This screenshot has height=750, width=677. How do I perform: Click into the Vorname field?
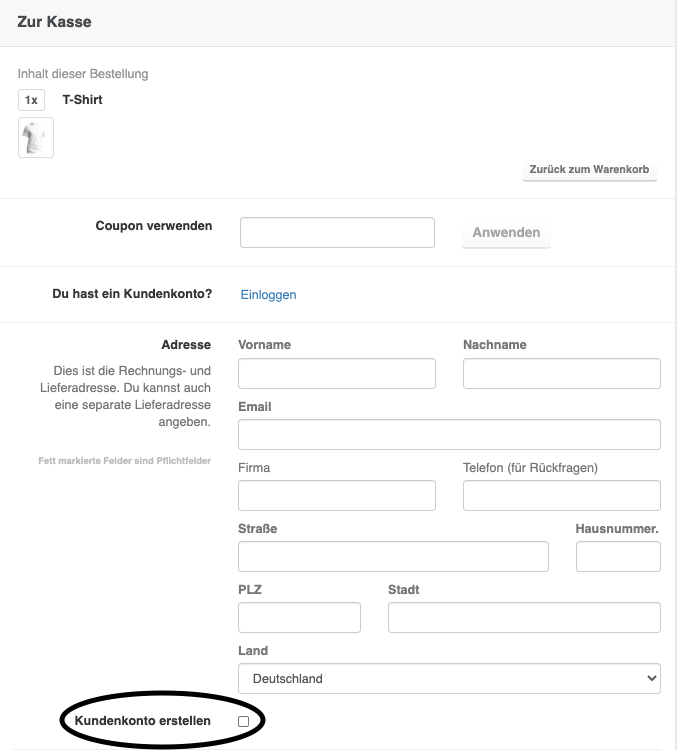tap(337, 373)
